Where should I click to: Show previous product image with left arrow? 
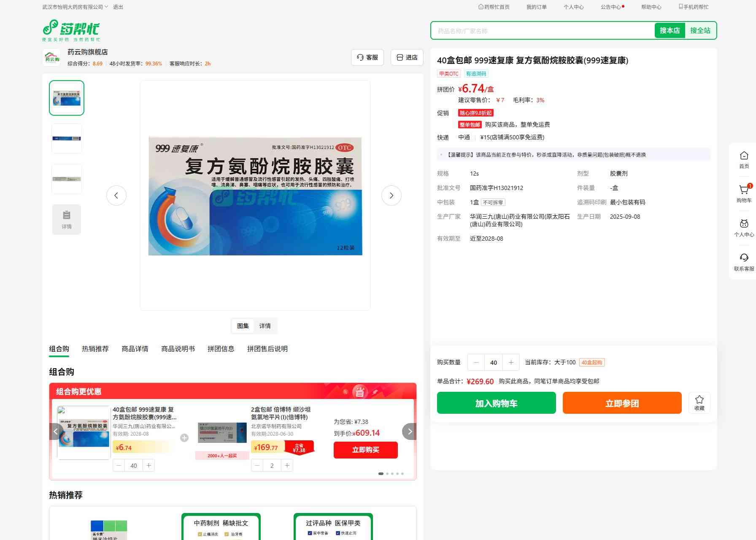[116, 195]
